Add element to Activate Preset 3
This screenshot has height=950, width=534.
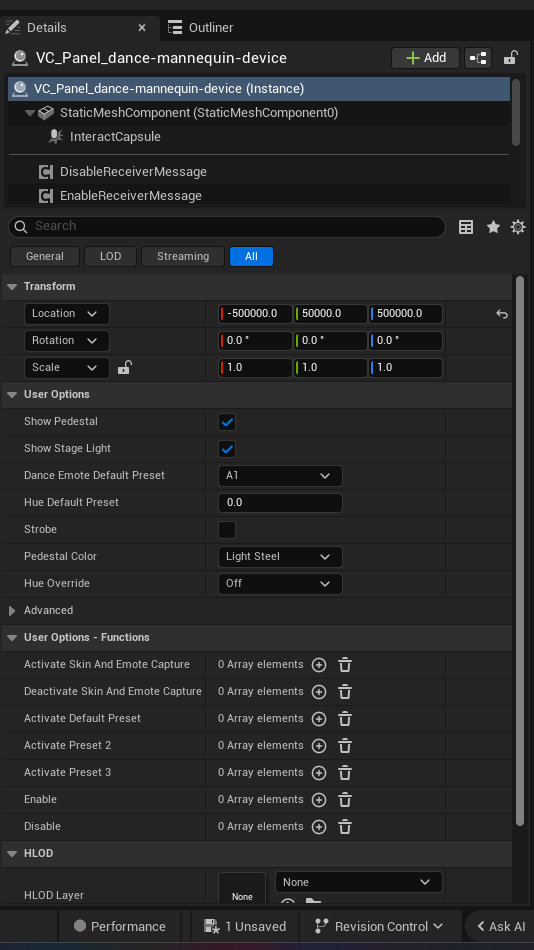point(319,773)
